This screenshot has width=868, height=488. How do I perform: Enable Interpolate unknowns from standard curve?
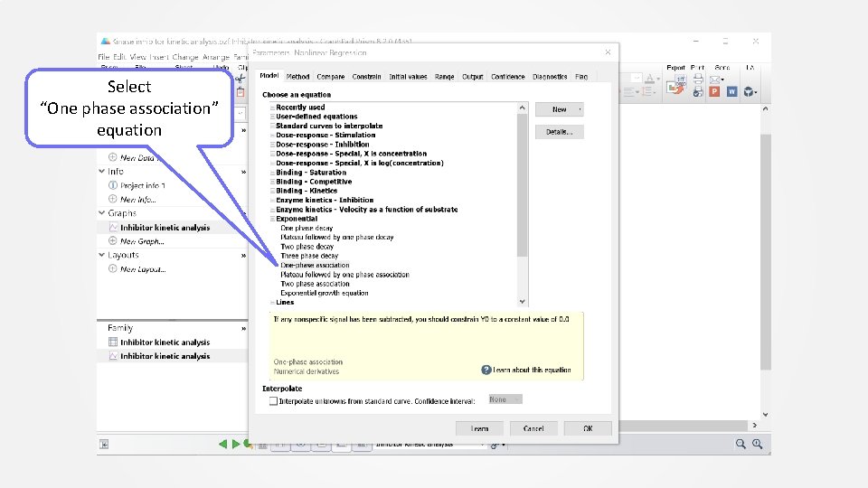click(273, 401)
